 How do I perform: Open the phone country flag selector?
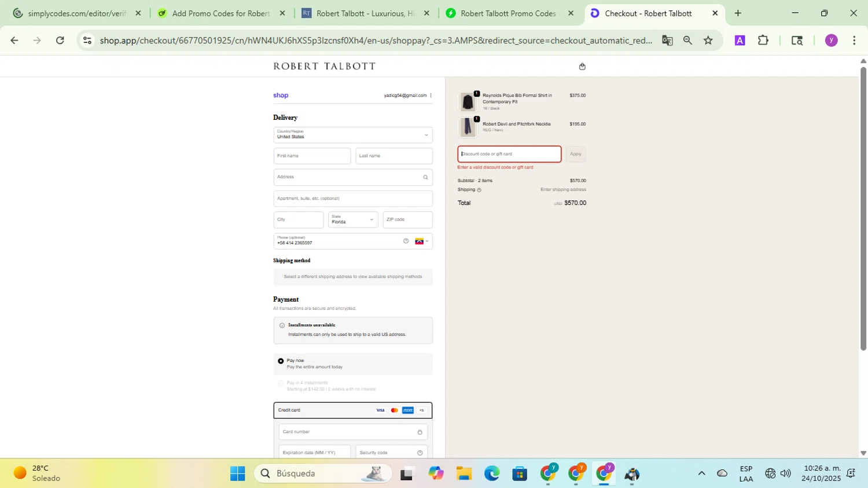422,241
